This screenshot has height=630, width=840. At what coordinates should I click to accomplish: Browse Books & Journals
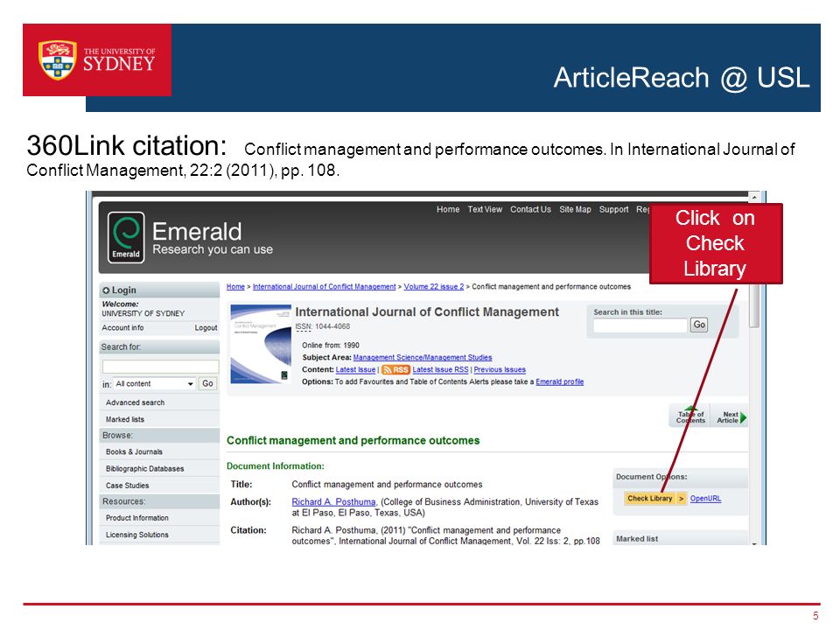(x=134, y=451)
